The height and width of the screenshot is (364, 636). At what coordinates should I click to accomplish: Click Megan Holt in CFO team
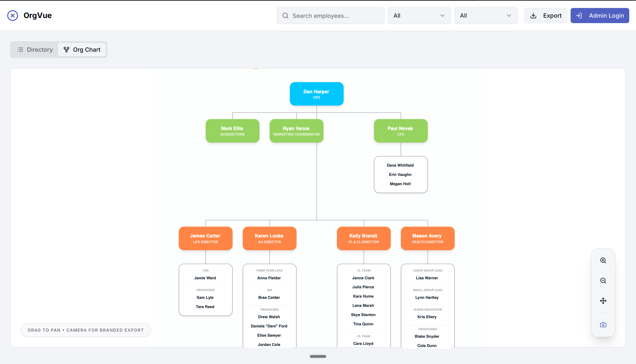400,184
